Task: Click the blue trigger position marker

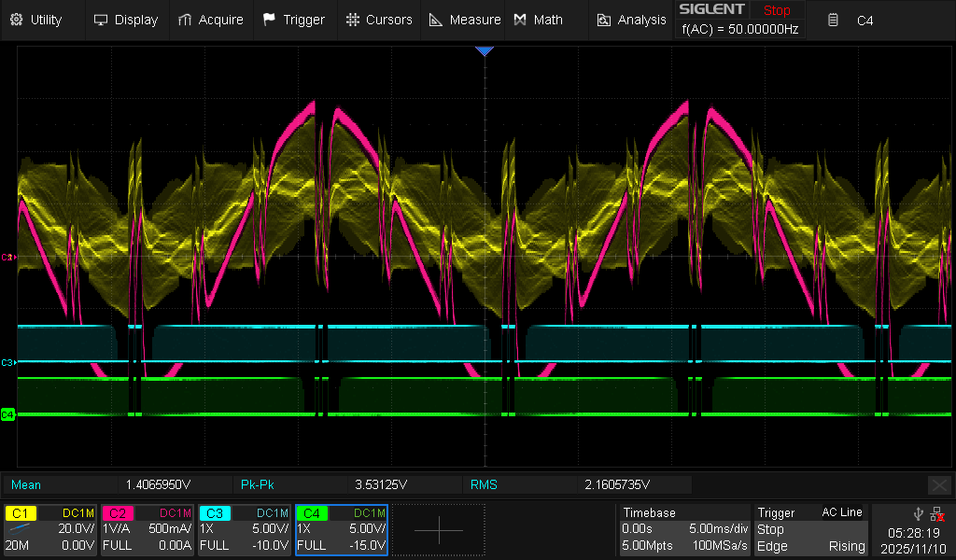Action: pos(484,51)
